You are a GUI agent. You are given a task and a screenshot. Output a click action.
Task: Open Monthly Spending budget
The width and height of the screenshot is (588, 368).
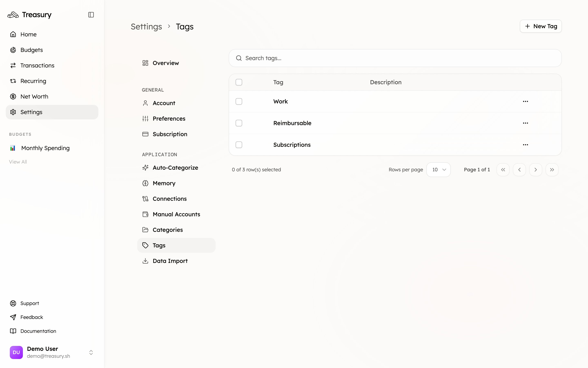[52, 148]
